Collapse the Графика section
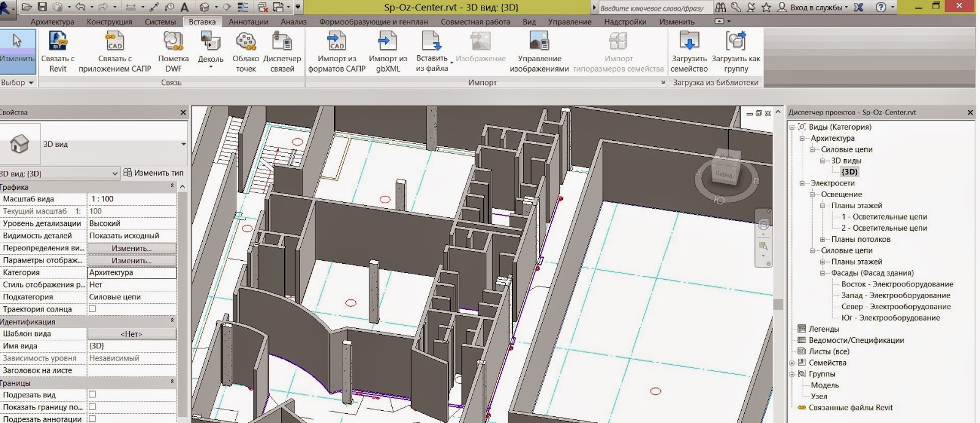This screenshot has height=423, width=980. (172, 186)
